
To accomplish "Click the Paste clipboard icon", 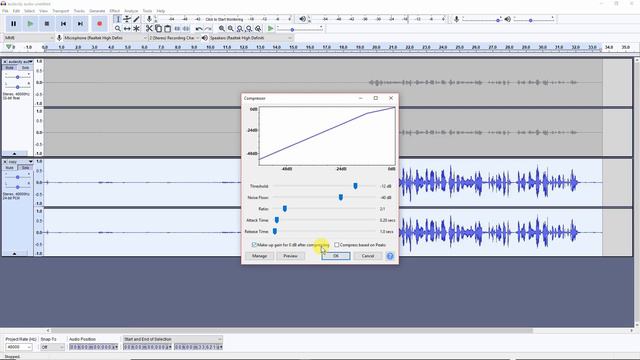I will tap(167, 29).
